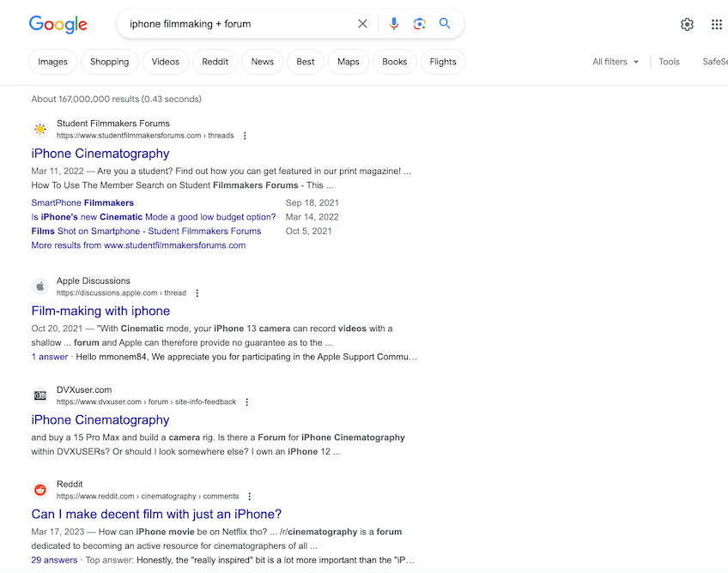The width and height of the screenshot is (728, 573).
Task: Click the DVXuser.com site name
Action: [84, 389]
